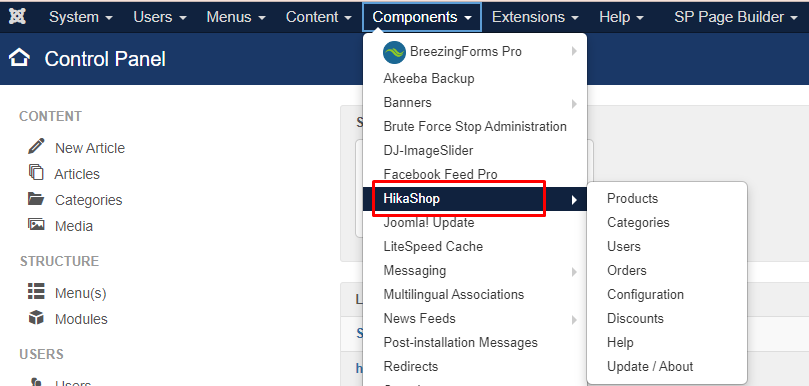This screenshot has width=809, height=386.
Task: Click the Joomla logo icon
Action: tap(18, 17)
